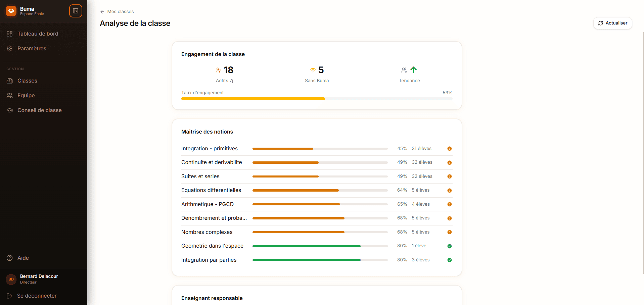Click the Equipe people icon

point(10,96)
